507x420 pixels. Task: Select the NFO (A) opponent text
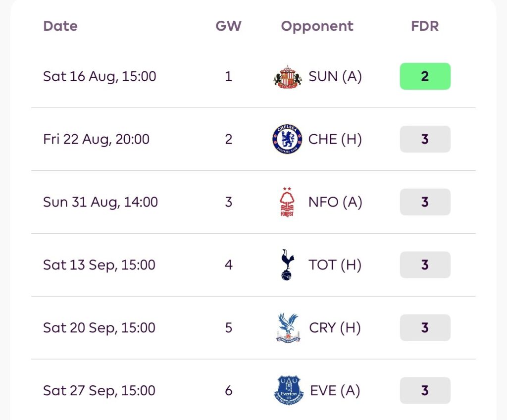click(335, 202)
